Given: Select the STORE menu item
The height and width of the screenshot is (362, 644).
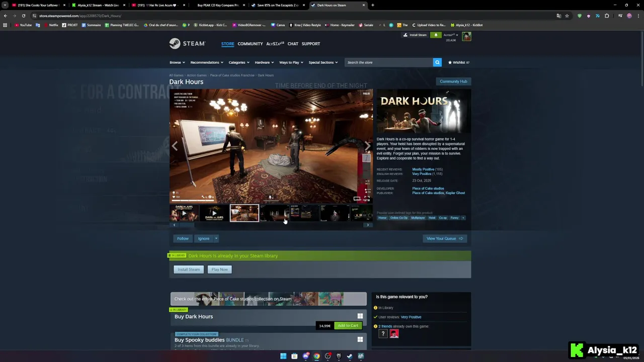Looking at the screenshot, I should click(x=227, y=44).
